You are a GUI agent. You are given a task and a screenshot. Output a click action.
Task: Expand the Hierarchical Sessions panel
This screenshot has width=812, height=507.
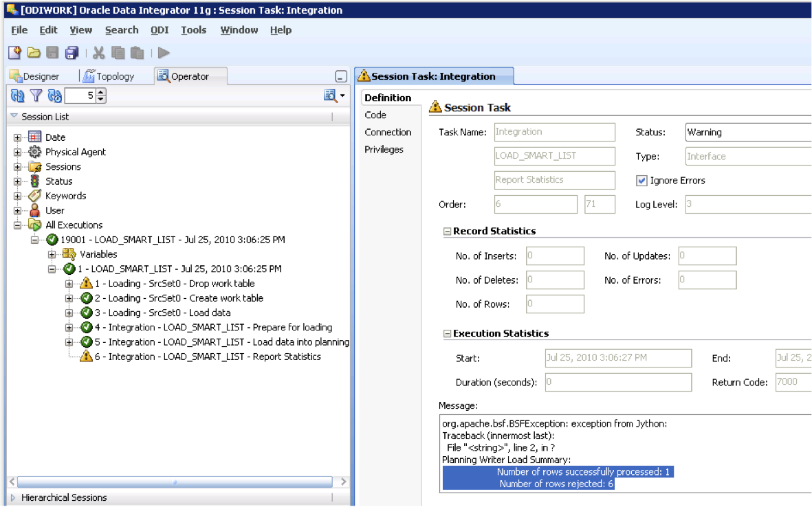pos(14,497)
